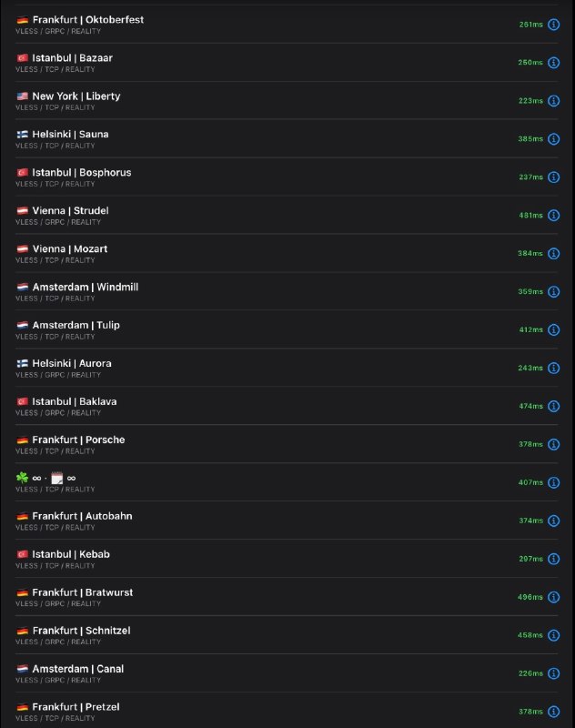Tap info icon for Amsterdam | Canal
Screen dimensions: 575x728
click(553, 673)
